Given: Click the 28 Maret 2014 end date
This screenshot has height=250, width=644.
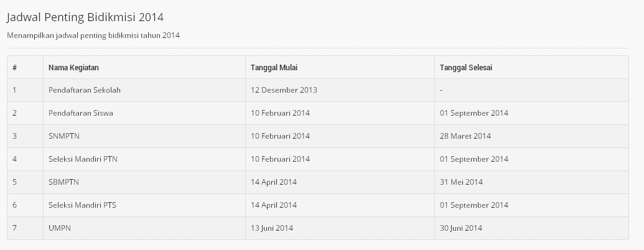Looking at the screenshot, I should pos(465,136).
